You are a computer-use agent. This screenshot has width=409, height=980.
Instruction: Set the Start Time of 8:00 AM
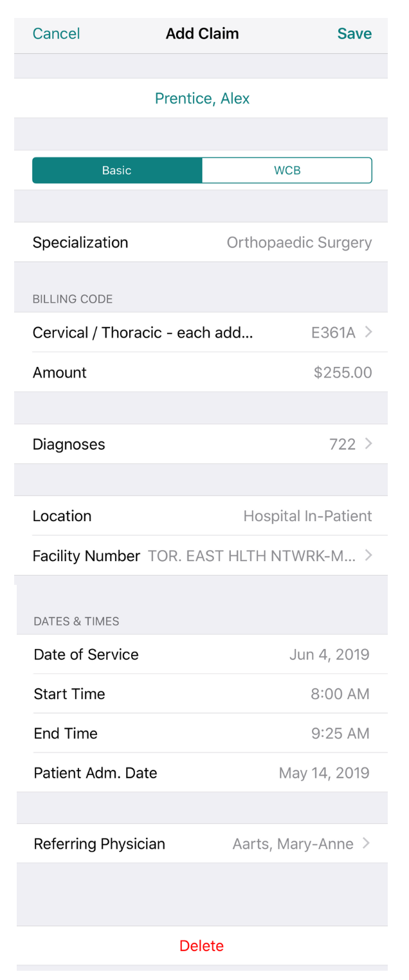click(340, 694)
